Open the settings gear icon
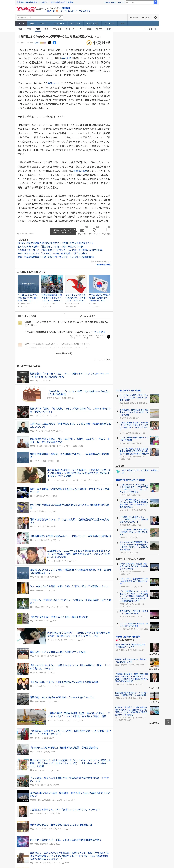 [155, 18]
